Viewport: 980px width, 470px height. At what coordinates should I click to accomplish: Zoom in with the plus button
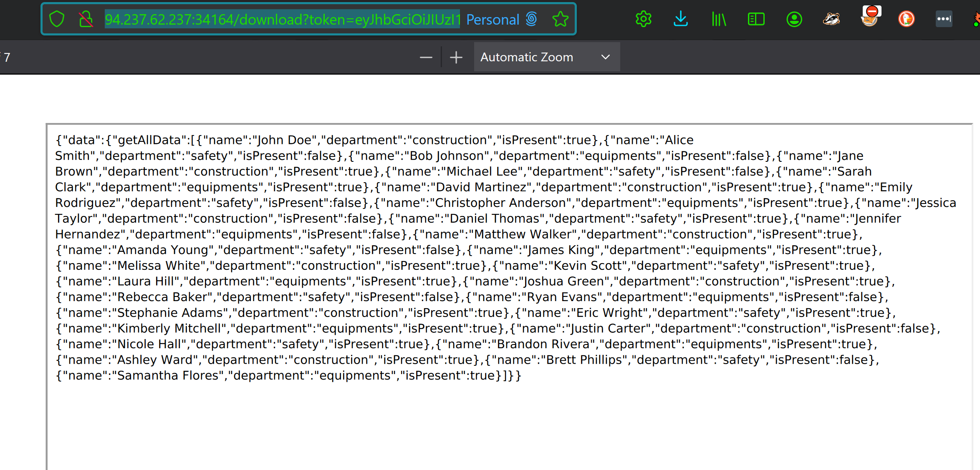(456, 57)
